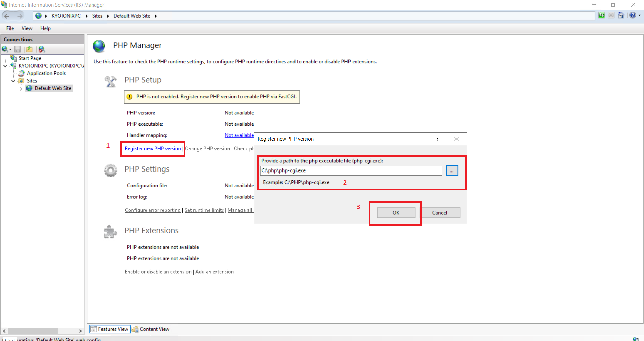Collapse the KYOTONIXPC server node

click(5, 66)
